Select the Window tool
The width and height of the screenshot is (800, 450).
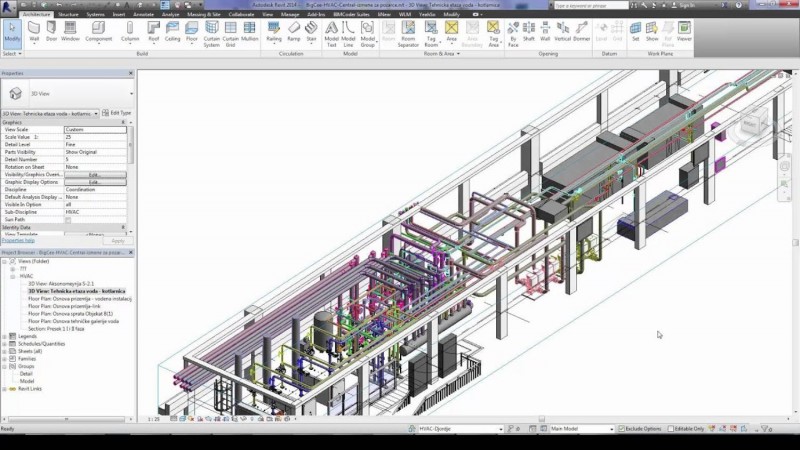coord(70,32)
